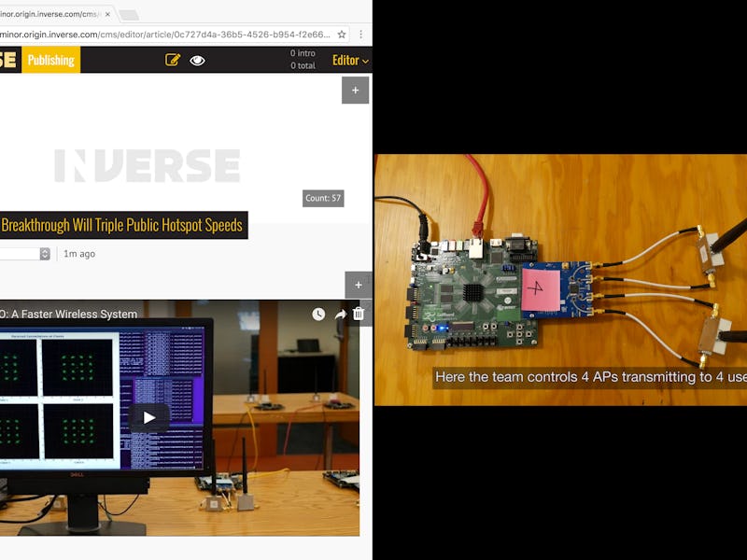Image resolution: width=747 pixels, height=560 pixels.
Task: Click the browser address bar URL
Action: point(168,35)
